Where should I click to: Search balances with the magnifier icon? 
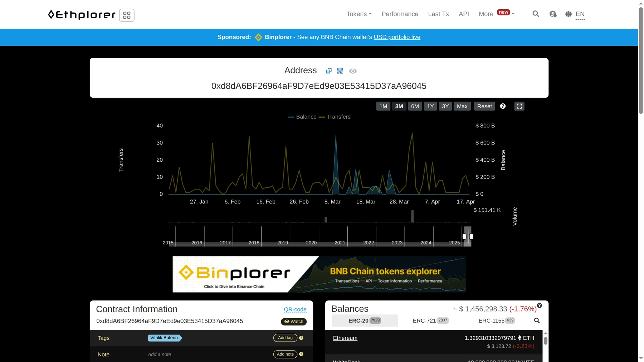pyautogui.click(x=537, y=321)
